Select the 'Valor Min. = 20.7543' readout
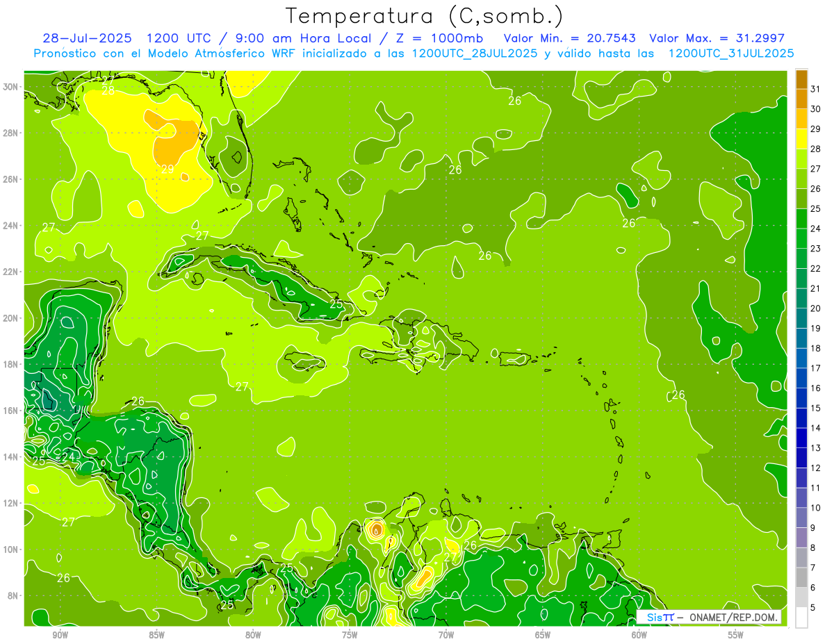 coord(569,38)
